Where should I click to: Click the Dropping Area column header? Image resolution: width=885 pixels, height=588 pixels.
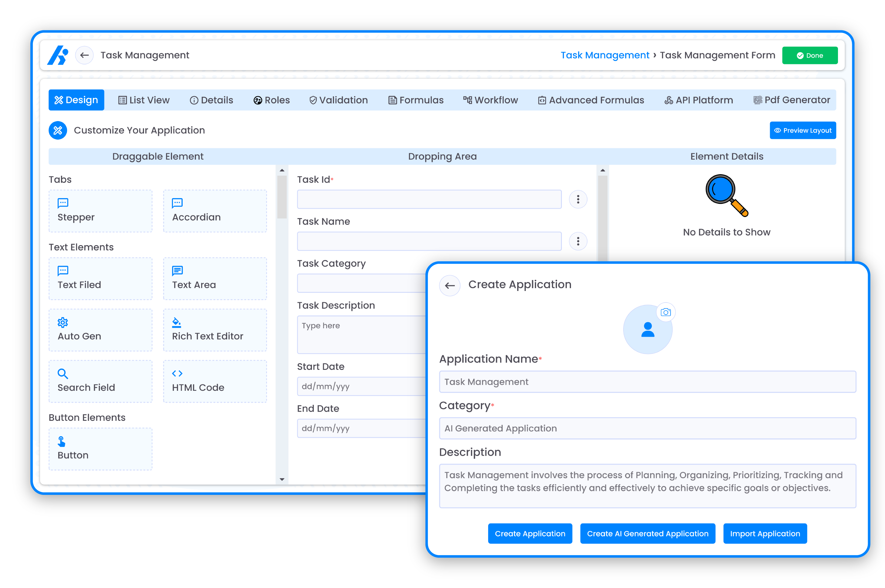click(x=442, y=156)
